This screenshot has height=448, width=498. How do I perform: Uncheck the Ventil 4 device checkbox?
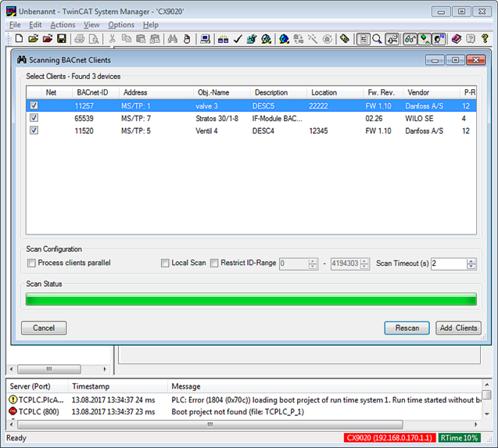[x=34, y=131]
